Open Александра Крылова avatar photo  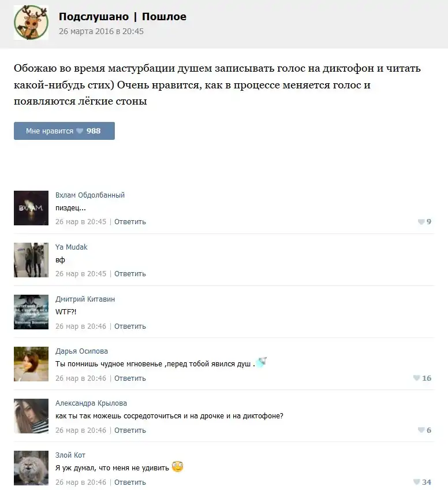pos(31,416)
